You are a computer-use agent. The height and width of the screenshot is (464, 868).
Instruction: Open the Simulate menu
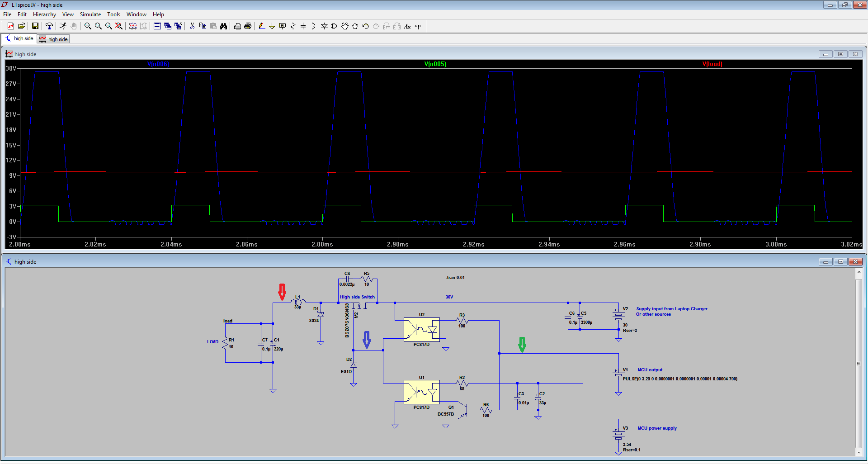pyautogui.click(x=90, y=14)
